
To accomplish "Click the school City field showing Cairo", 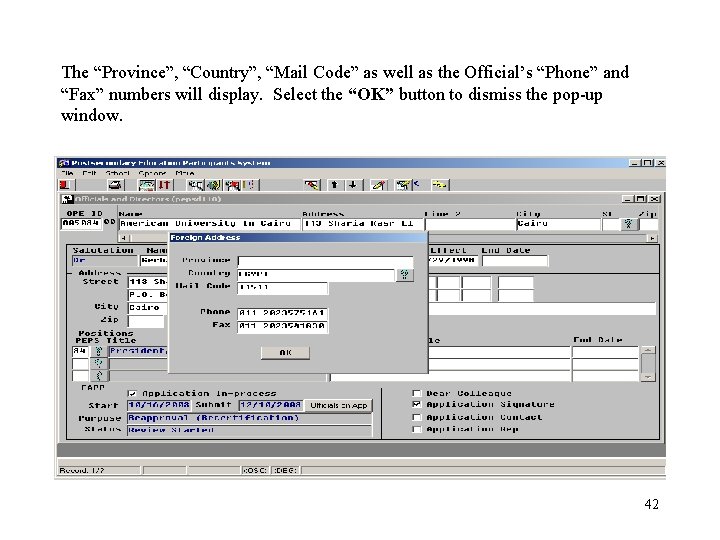I will pos(558,224).
